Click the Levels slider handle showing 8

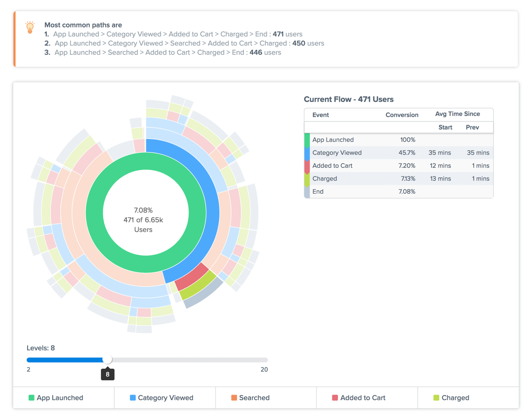(x=108, y=360)
